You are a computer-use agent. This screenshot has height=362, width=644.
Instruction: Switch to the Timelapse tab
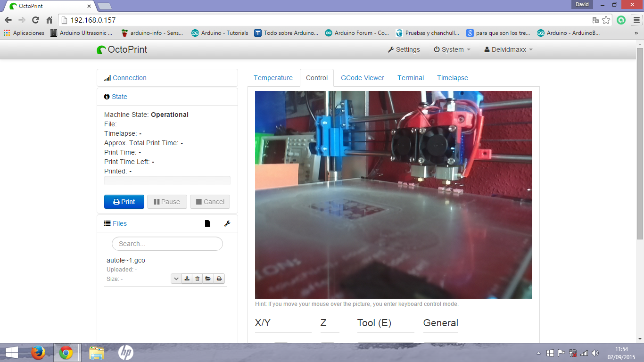click(x=453, y=78)
